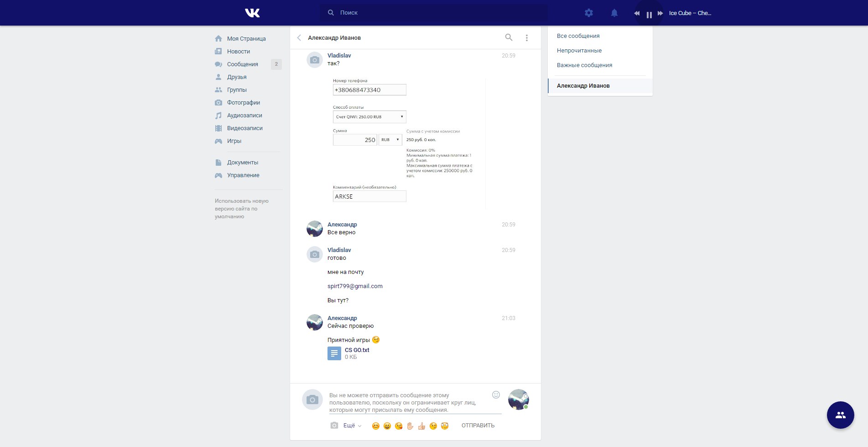Expand the Ещё attachments dropdown
The width and height of the screenshot is (868, 447).
click(x=352, y=426)
